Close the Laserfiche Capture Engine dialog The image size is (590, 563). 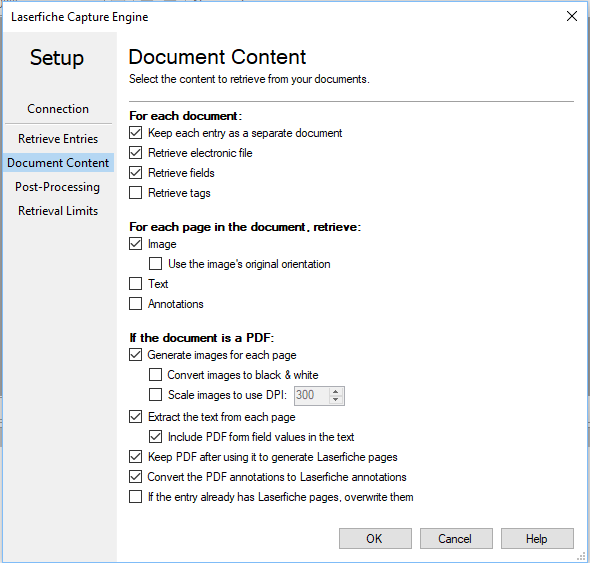(x=572, y=16)
